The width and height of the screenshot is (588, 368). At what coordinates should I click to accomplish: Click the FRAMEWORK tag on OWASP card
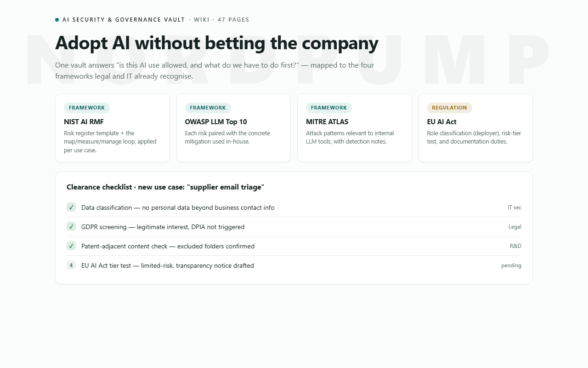click(x=208, y=108)
